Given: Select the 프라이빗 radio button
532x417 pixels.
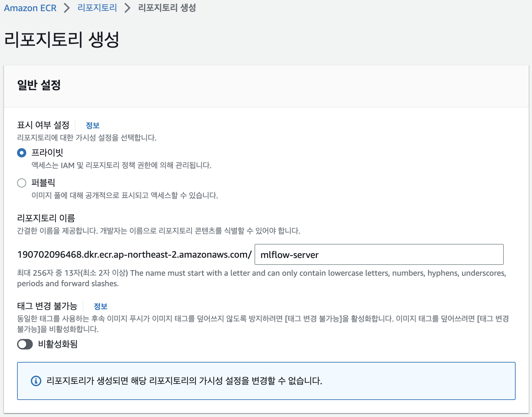Looking at the screenshot, I should click(22, 153).
